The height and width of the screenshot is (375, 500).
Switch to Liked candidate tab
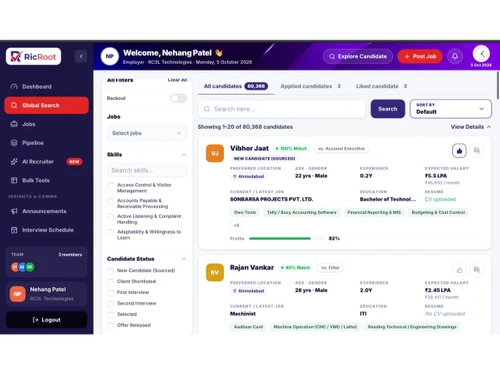(x=381, y=86)
